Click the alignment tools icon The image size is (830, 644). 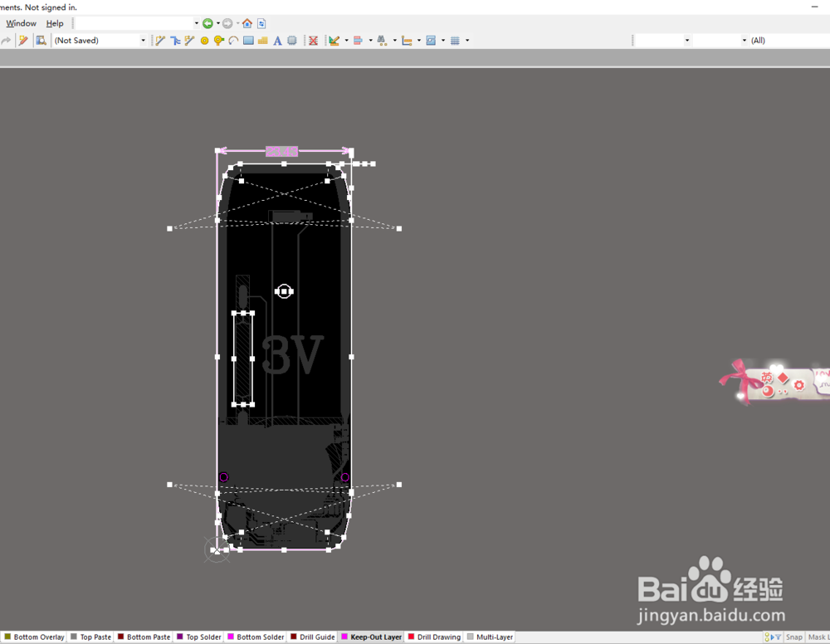click(x=358, y=40)
